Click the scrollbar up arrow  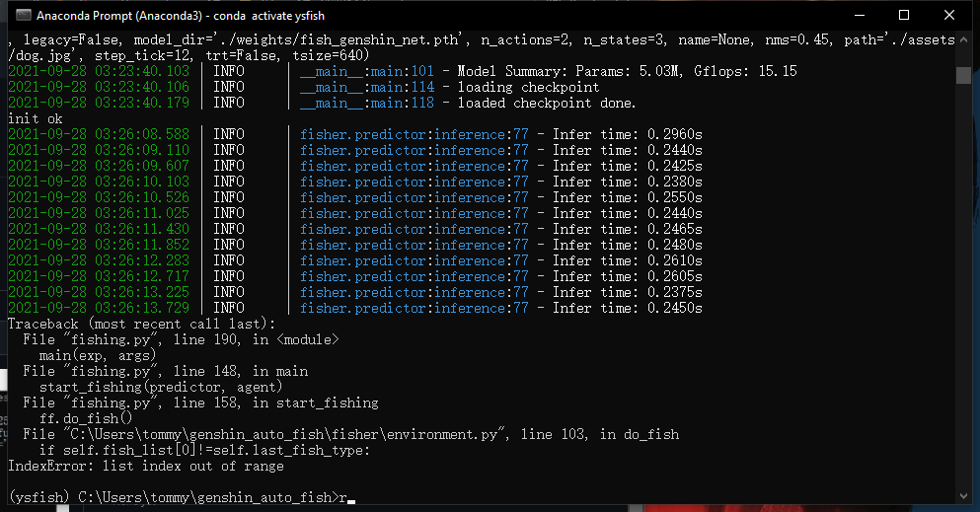point(963,38)
